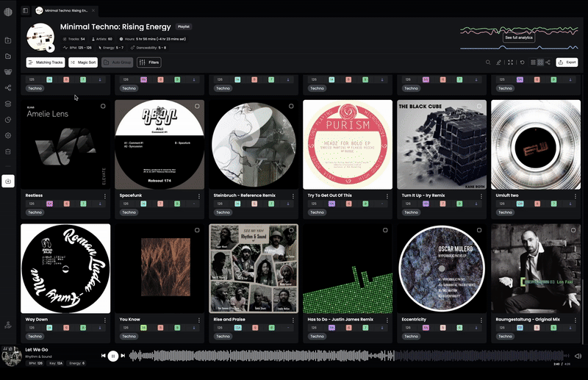Image resolution: width=588 pixels, height=380 pixels.
Task: Click the Export button
Action: pyautogui.click(x=567, y=62)
